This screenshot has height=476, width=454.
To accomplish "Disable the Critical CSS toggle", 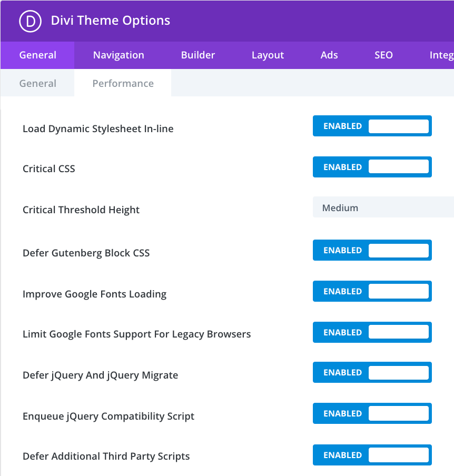I will click(x=372, y=167).
